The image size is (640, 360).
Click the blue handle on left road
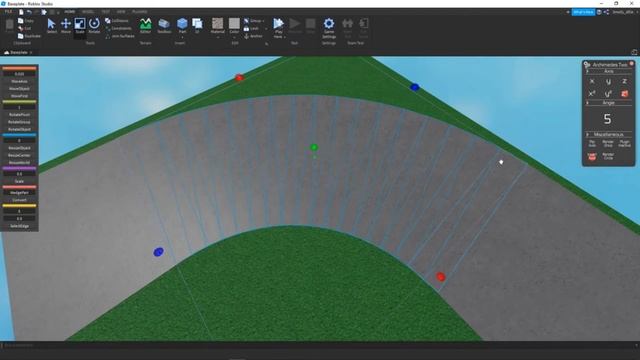pos(158,252)
